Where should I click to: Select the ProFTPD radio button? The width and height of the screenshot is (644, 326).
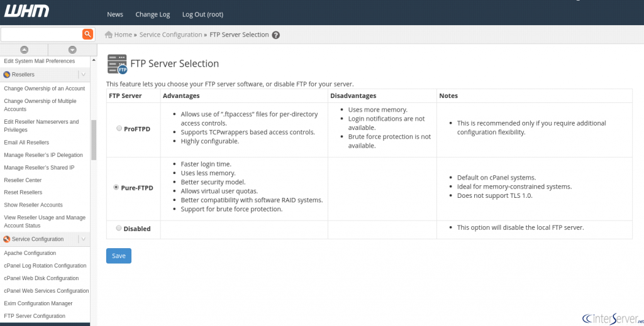tap(119, 128)
